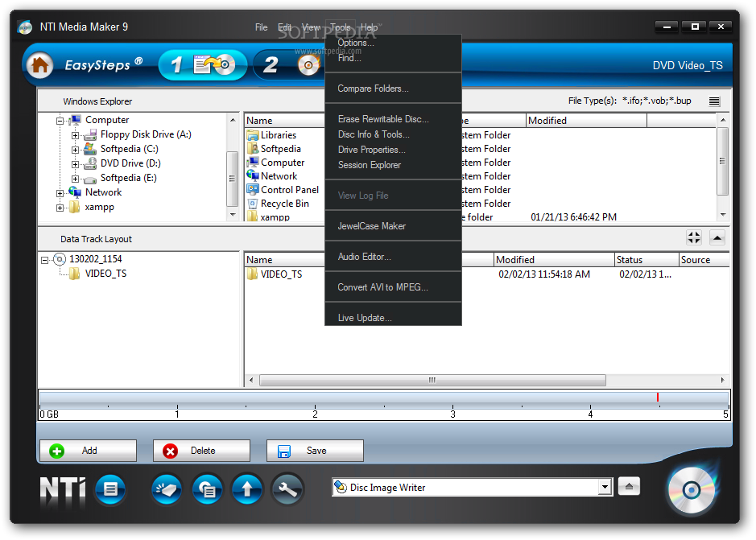Screen dimensions: 756x540
Task: Collapse the pane with the up-triangle button
Action: coord(717,237)
